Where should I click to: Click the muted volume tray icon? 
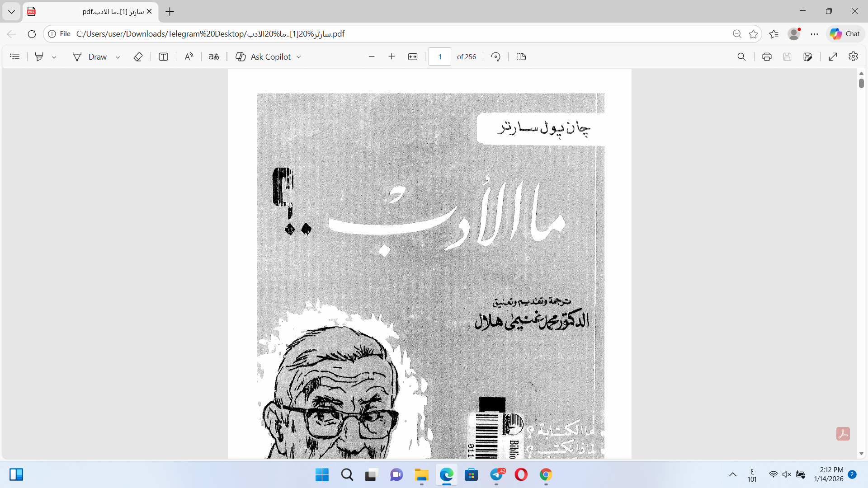(x=787, y=474)
